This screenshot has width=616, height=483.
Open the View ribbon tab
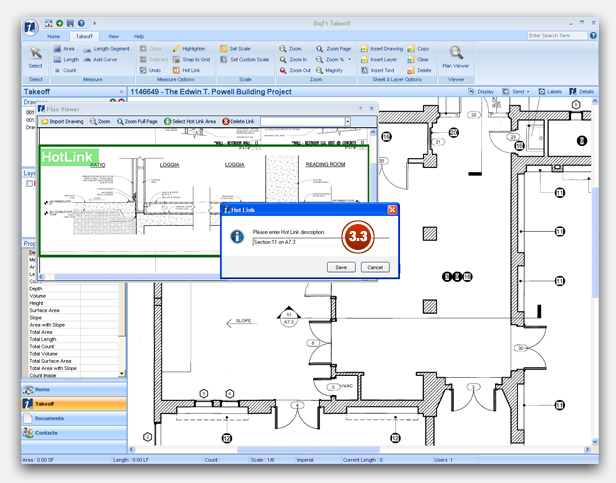114,36
